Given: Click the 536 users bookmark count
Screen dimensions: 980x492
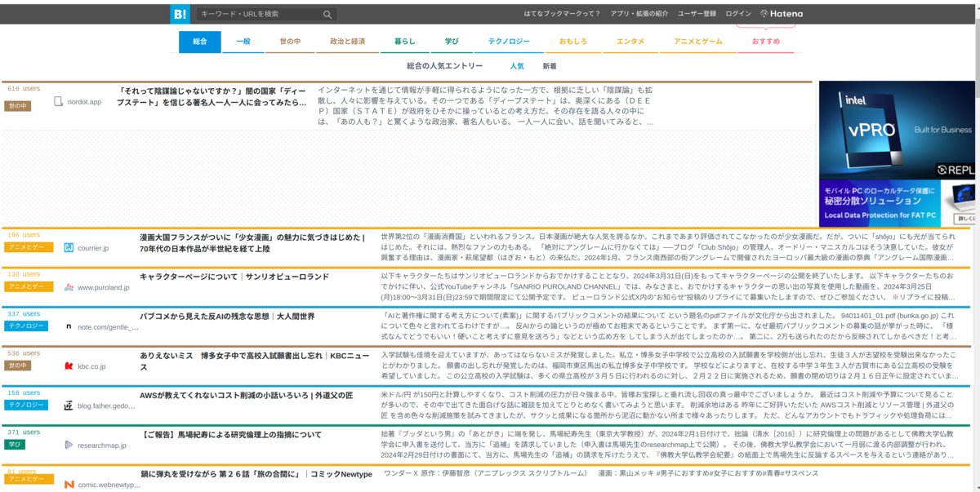Looking at the screenshot, I should point(24,353).
